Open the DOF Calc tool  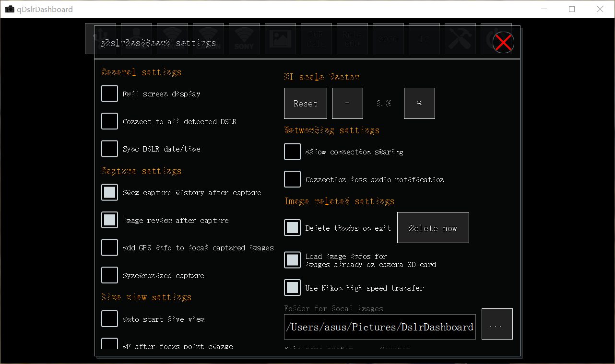click(316, 38)
